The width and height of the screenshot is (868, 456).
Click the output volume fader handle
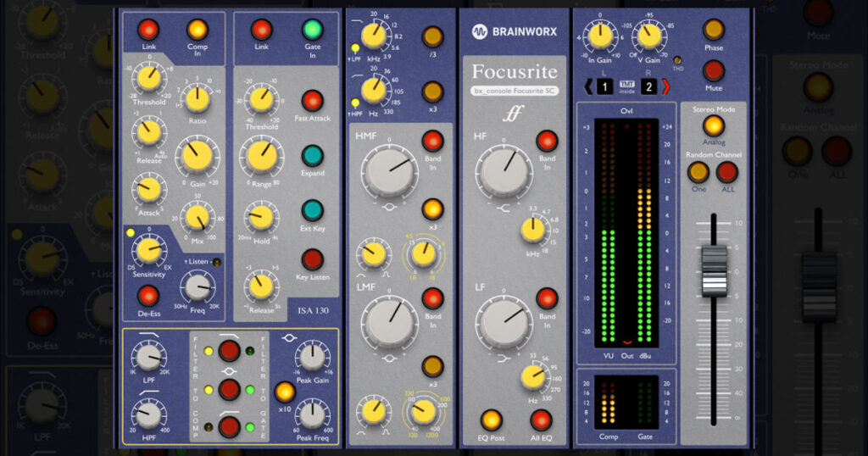(714, 271)
